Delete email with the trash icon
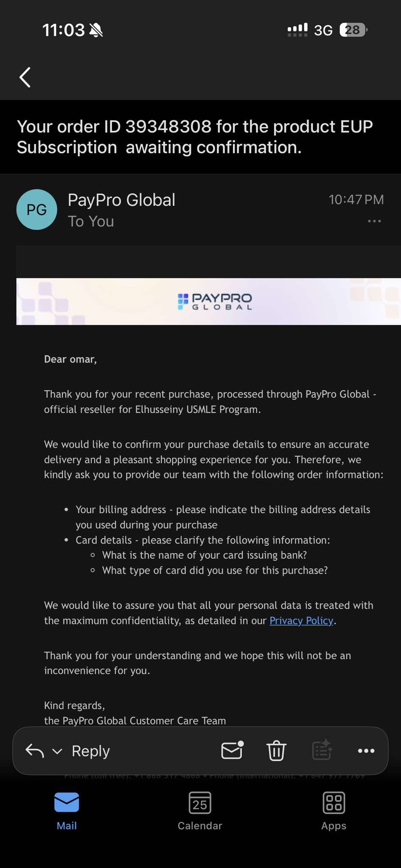 pos(276,751)
